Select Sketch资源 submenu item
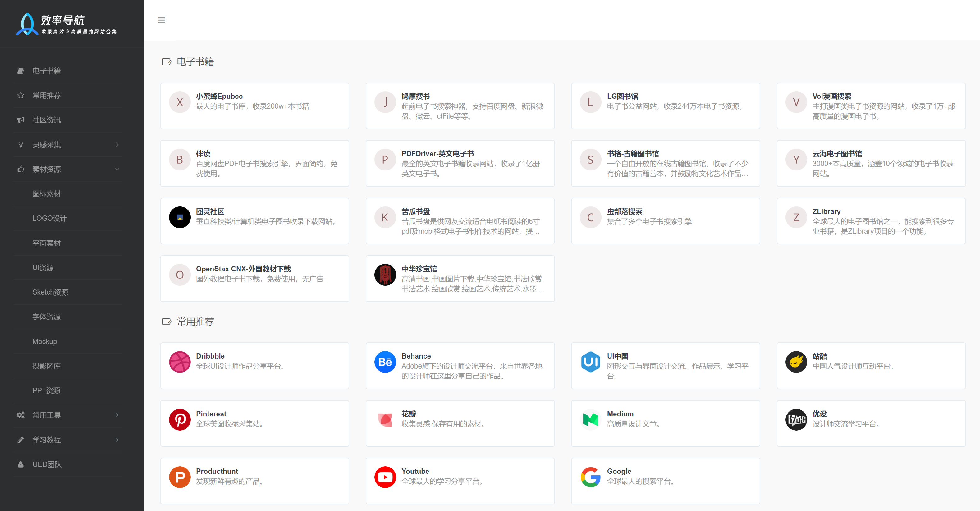Viewport: 980px width, 511px height. point(50,292)
